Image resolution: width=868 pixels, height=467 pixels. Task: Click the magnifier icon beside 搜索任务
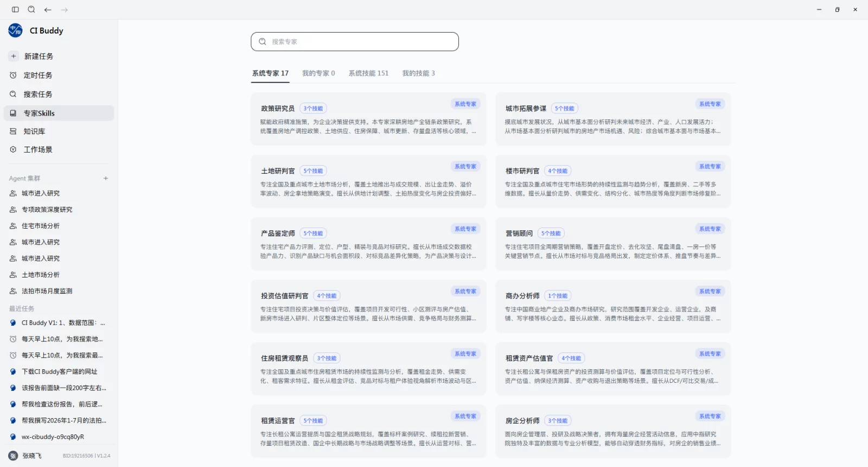[13, 94]
